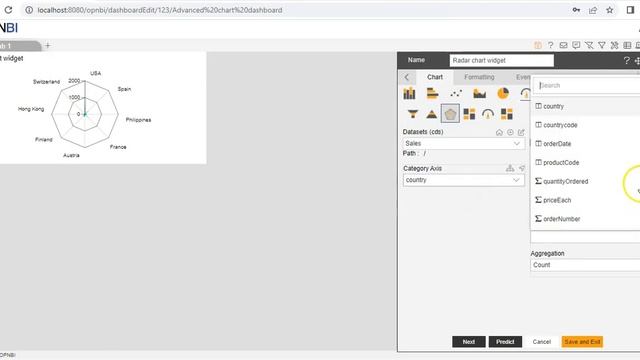Viewport: 640px width, 360px height.
Task: Click the Hong Kong label on radar chart
Action: click(x=31, y=109)
